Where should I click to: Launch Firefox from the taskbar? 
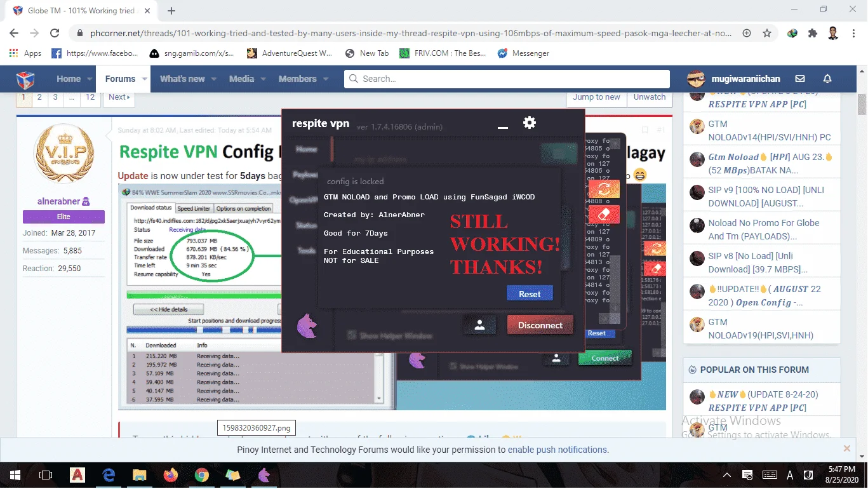(171, 474)
